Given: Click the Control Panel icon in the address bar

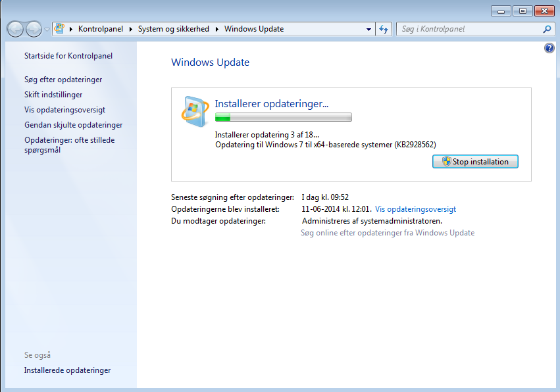Looking at the screenshot, I should click(x=60, y=28).
